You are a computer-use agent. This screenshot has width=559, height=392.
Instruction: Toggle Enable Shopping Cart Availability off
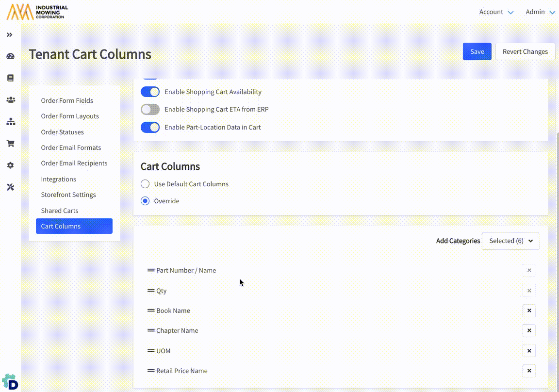tap(150, 92)
